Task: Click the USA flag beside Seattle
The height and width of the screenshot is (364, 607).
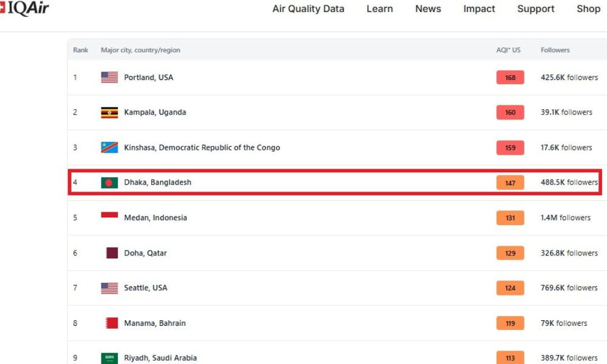Action: pos(109,288)
